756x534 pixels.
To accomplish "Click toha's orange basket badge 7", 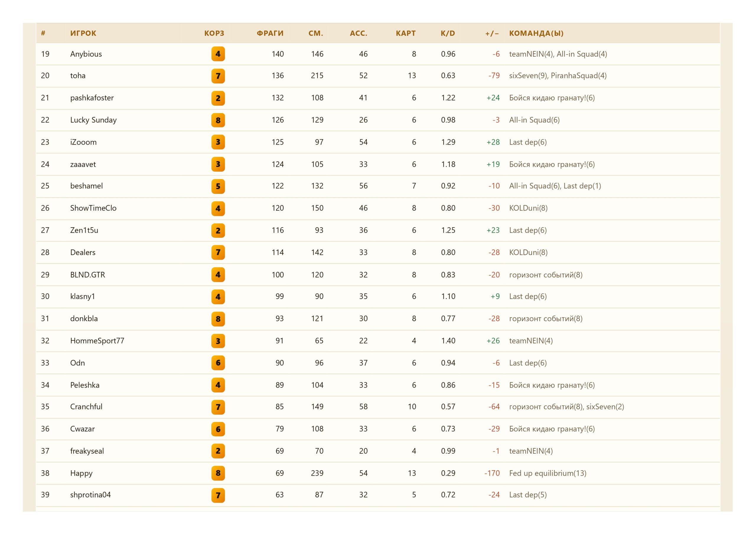I will [x=218, y=76].
